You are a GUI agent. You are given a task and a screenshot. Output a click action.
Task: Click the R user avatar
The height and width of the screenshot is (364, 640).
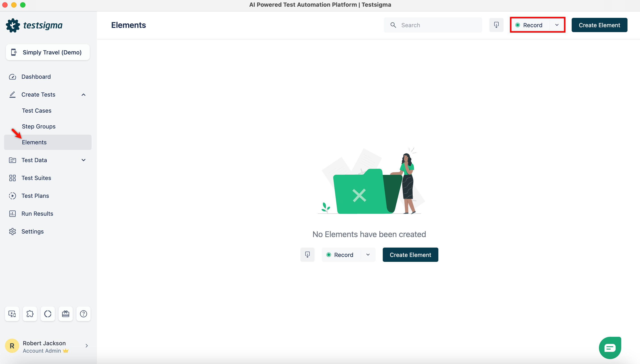pos(12,346)
